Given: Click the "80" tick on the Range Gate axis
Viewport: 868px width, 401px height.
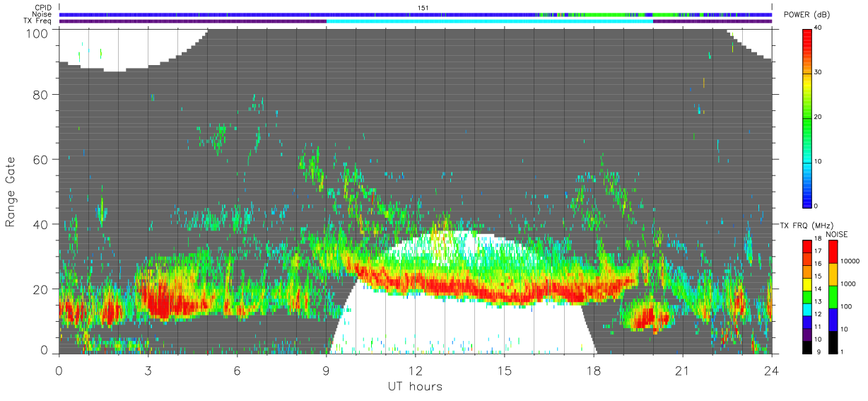Looking at the screenshot, I should tap(42, 95).
